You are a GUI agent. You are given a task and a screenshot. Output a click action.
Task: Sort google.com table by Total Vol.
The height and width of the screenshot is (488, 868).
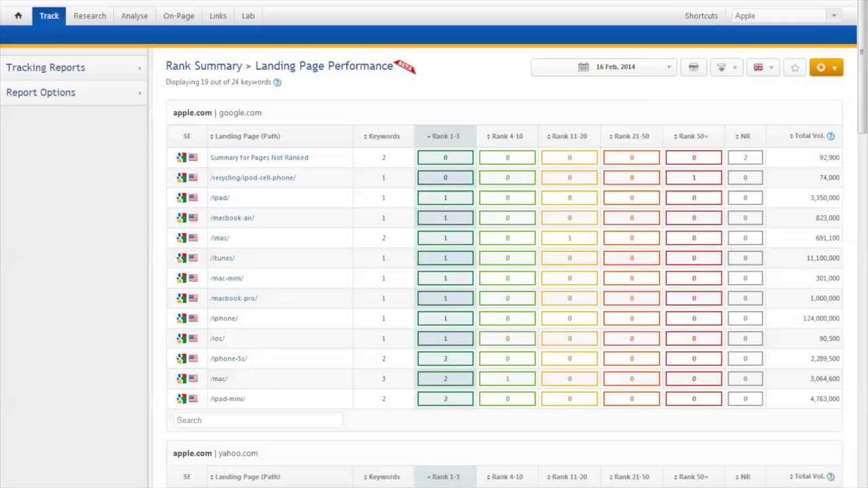pos(807,136)
